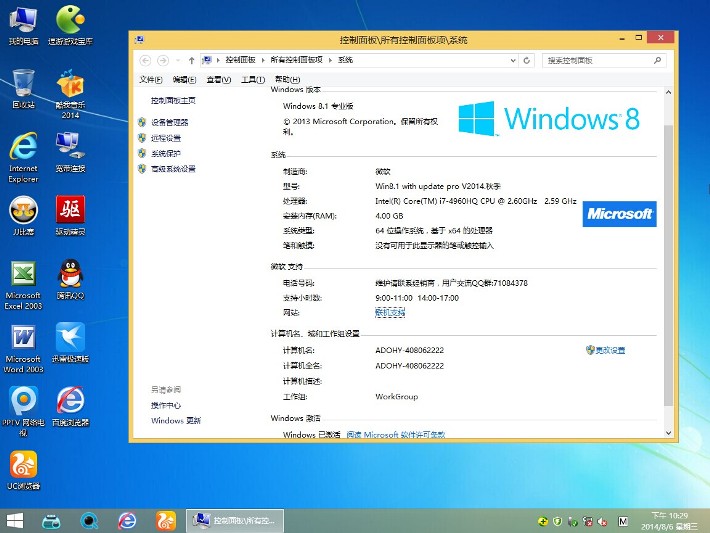The height and width of the screenshot is (533, 710).
Task: Click 更改设置 link
Action: [x=610, y=350]
